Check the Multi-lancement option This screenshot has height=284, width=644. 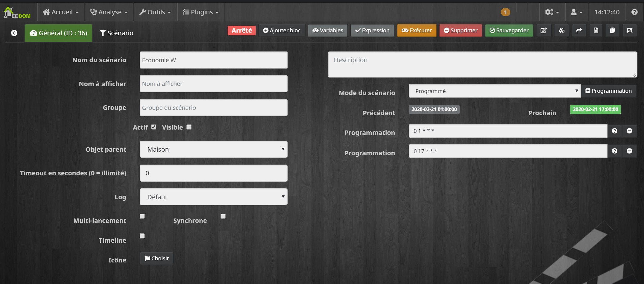[x=142, y=216]
